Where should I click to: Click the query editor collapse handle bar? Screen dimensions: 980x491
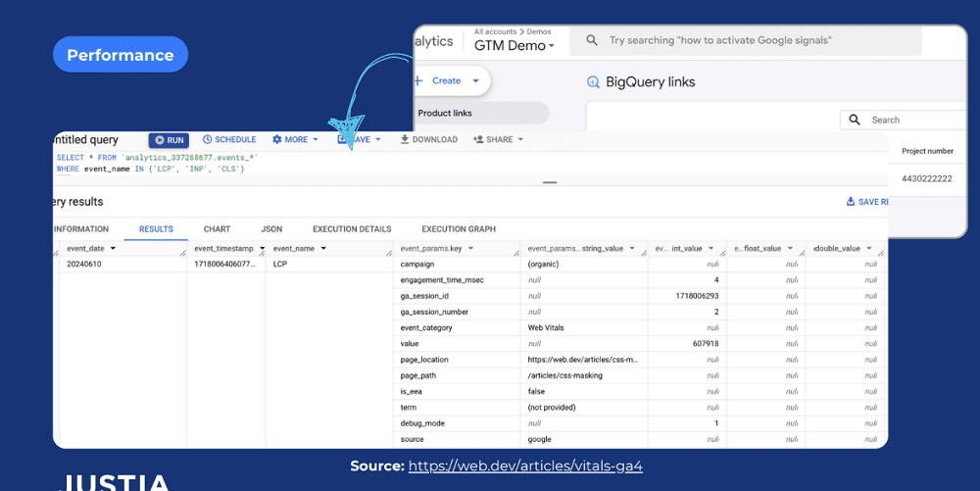(x=550, y=182)
